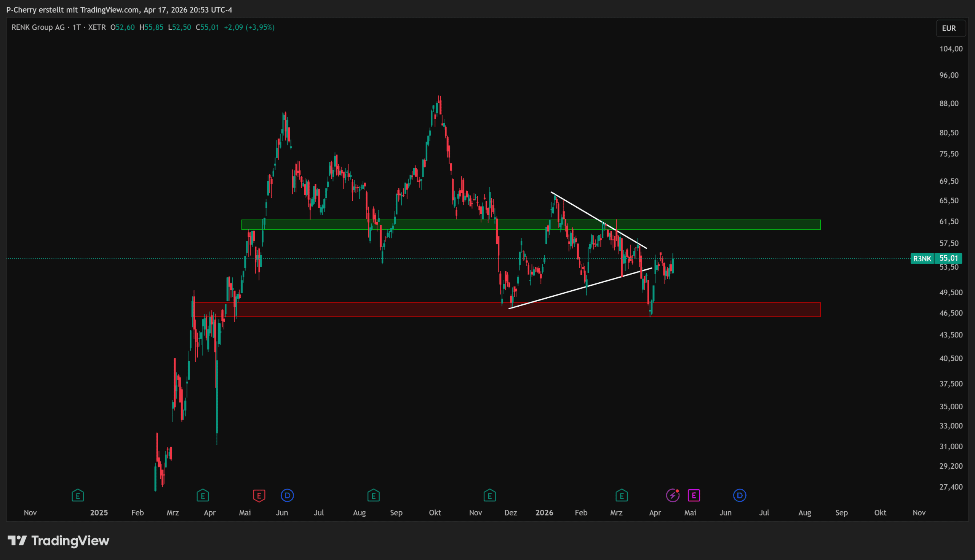Click the RENK Group AG symbol title

pyautogui.click(x=38, y=27)
